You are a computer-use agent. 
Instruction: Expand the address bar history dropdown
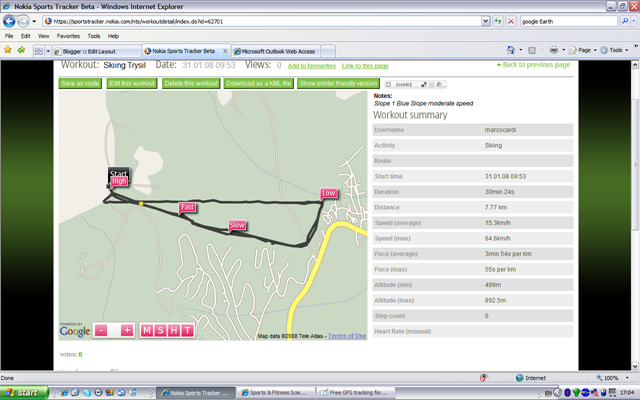pyautogui.click(x=485, y=21)
